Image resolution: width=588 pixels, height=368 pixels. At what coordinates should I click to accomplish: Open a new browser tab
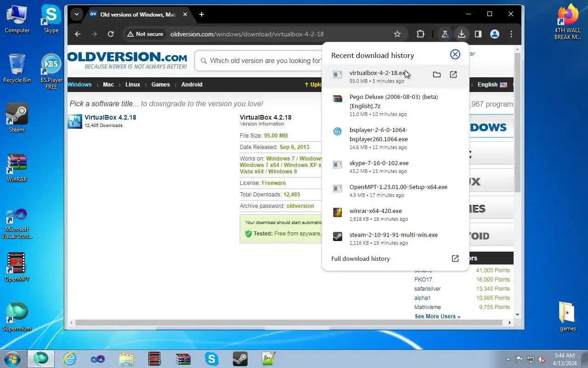coord(202,14)
